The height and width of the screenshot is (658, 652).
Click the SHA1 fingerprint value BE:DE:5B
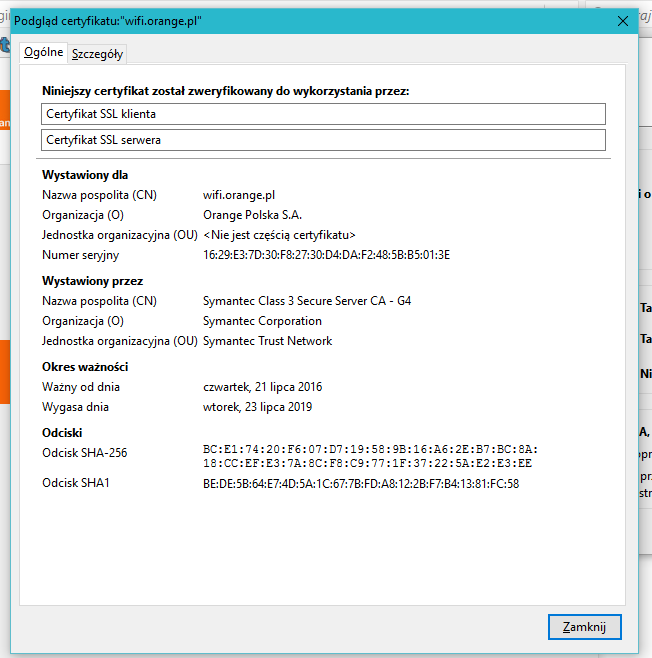click(361, 484)
